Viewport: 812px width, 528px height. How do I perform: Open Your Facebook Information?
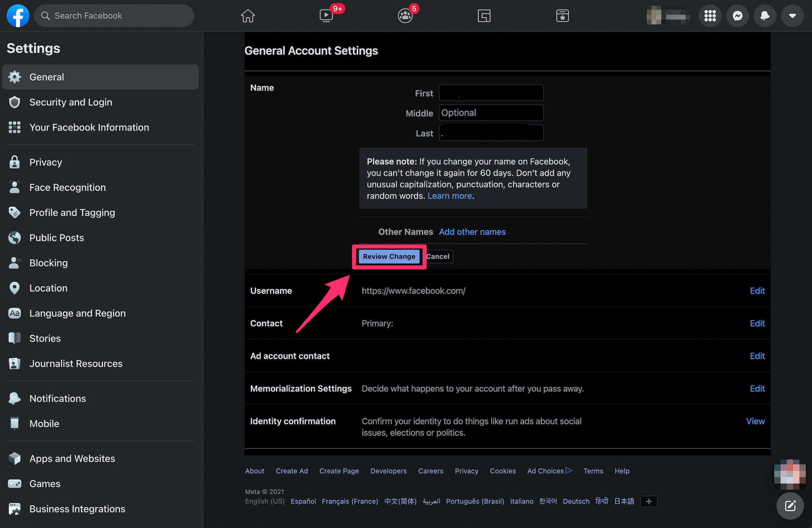[x=100, y=127]
